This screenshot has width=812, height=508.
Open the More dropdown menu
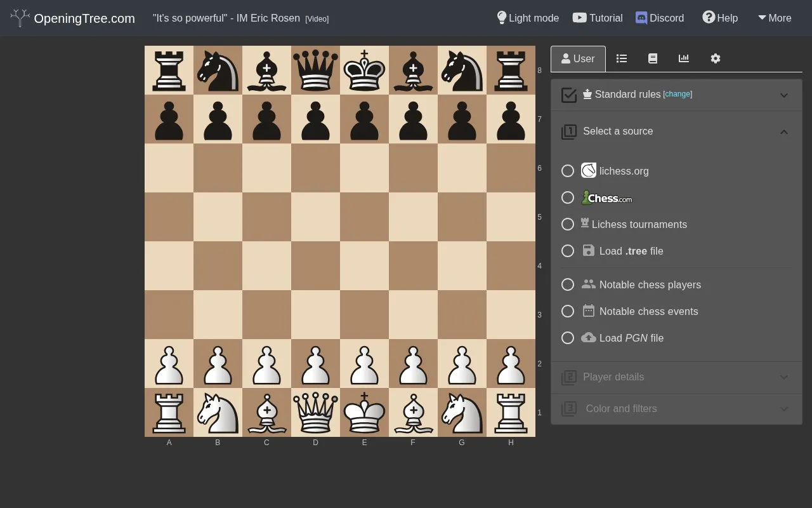[x=775, y=18]
